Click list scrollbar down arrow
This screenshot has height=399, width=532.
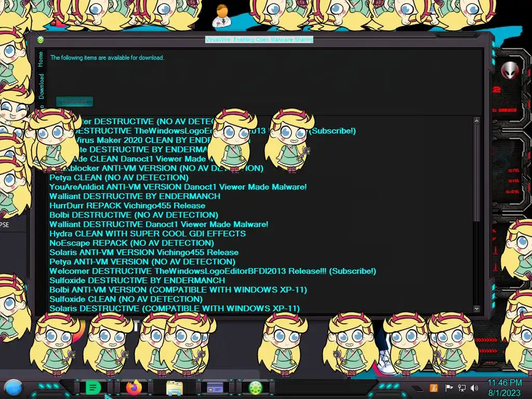point(477,309)
